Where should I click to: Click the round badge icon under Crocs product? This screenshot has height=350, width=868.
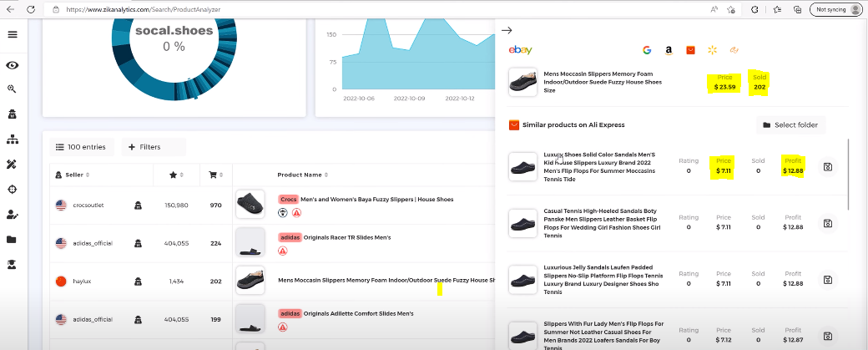[282, 213]
